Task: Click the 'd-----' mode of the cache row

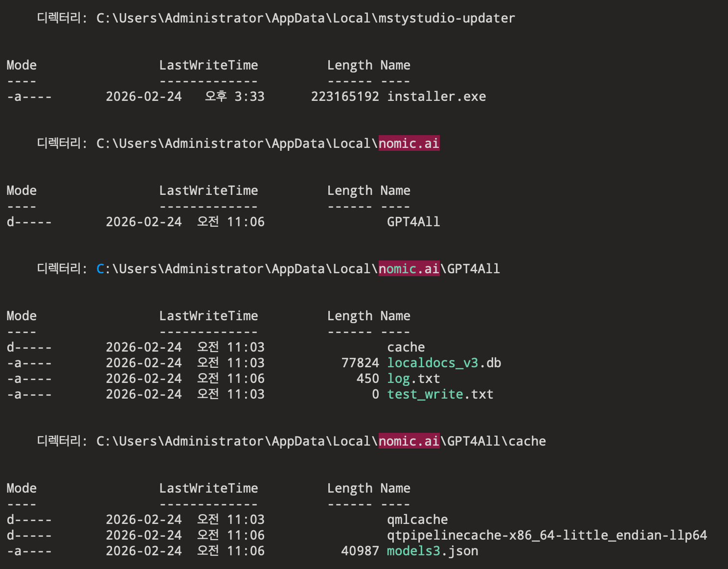Action: pos(29,347)
